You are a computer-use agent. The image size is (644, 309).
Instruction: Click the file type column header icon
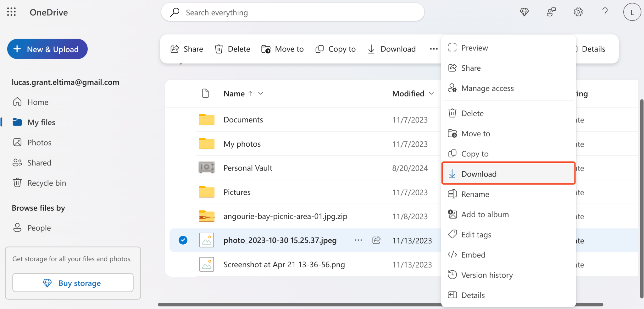coord(205,93)
